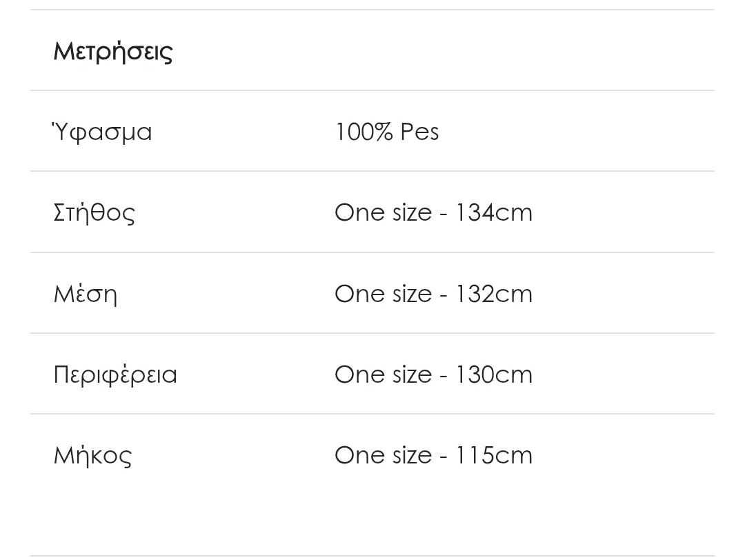Click the 130cm hip value

click(x=493, y=374)
